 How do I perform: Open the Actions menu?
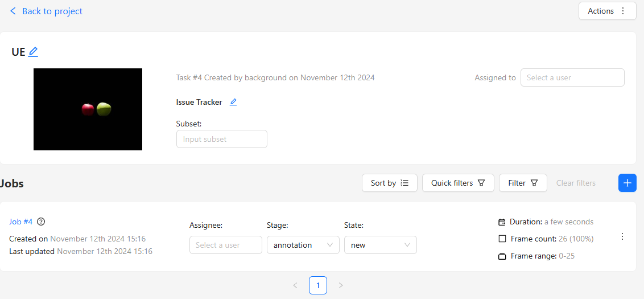(x=606, y=11)
